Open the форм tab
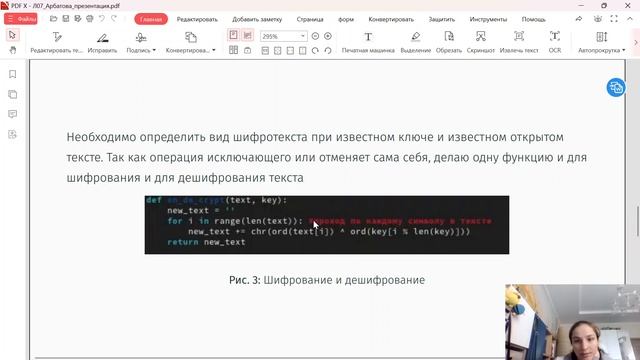 pos(346,19)
